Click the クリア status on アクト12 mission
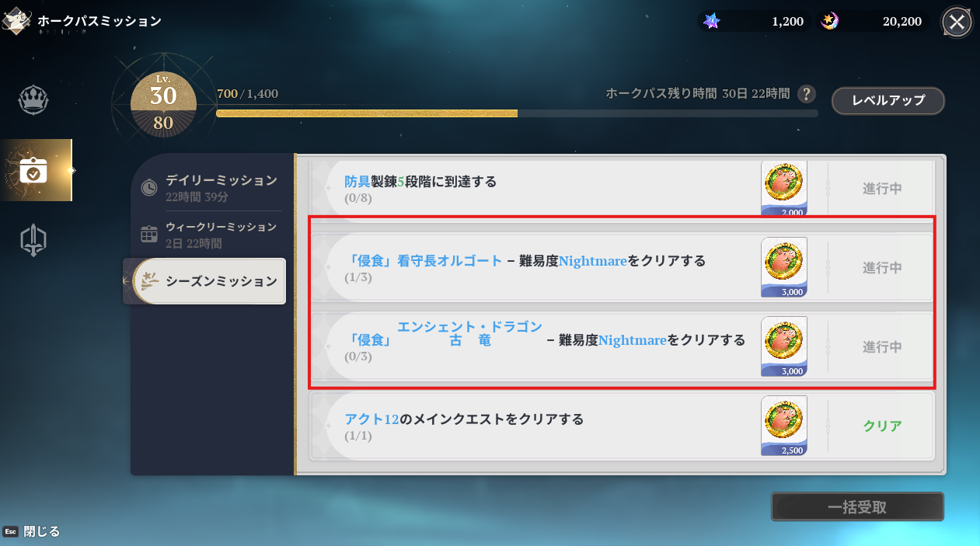The height and width of the screenshot is (546, 980). 882,426
